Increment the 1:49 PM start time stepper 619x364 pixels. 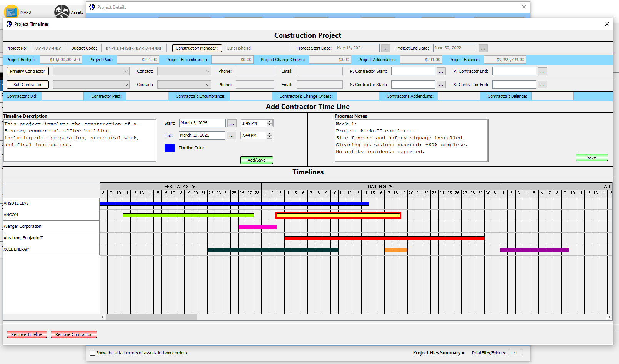pyautogui.click(x=270, y=121)
